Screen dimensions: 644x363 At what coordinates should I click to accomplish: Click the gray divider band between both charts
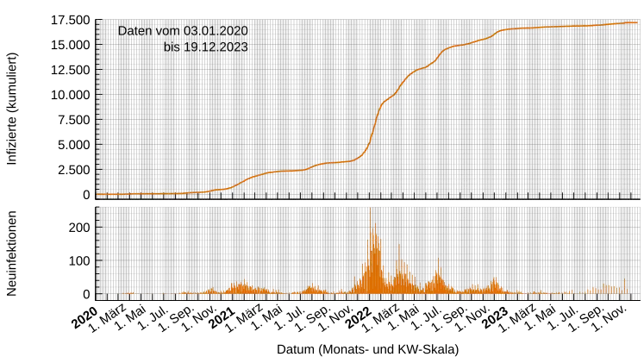[x=369, y=203]
